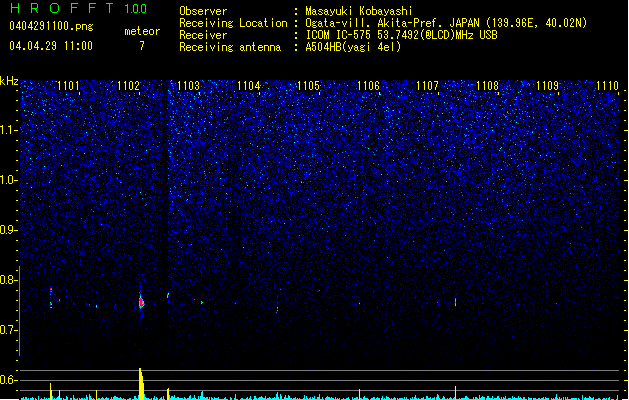Screen dimensions: 629x400
Task: Click the ICOM IC-575 receiver details
Action: 401,35
